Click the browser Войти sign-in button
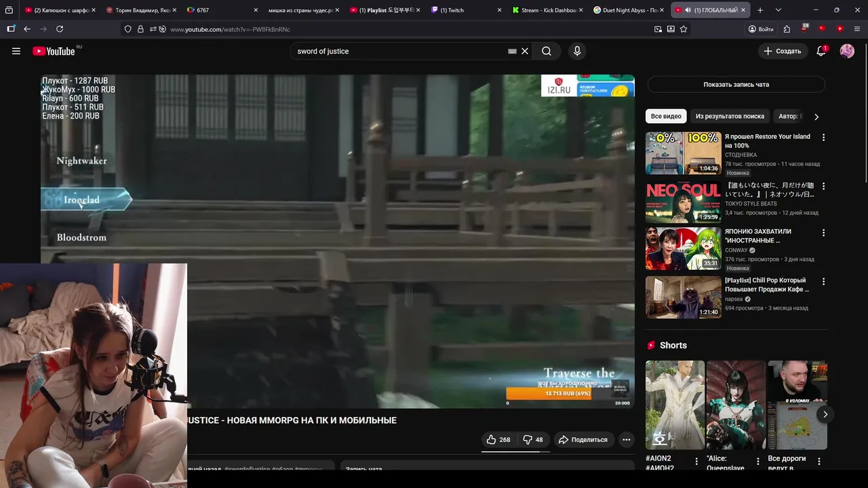This screenshot has width=868, height=488. (x=761, y=29)
